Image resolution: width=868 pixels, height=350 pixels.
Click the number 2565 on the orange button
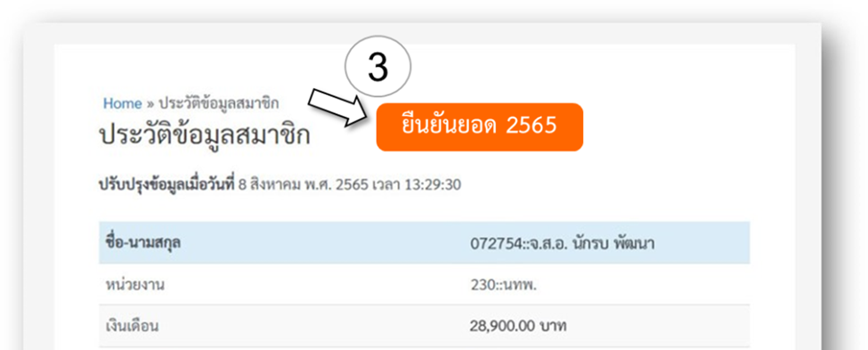[531, 126]
